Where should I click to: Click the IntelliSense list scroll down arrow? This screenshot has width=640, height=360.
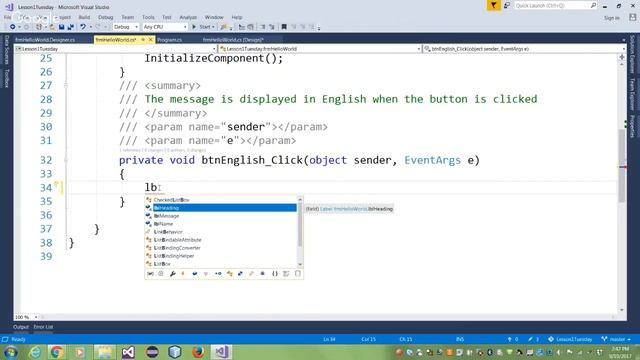[300, 264]
